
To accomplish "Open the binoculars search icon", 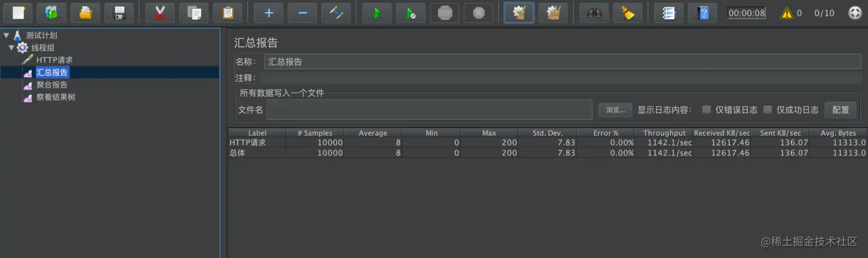I will [594, 13].
